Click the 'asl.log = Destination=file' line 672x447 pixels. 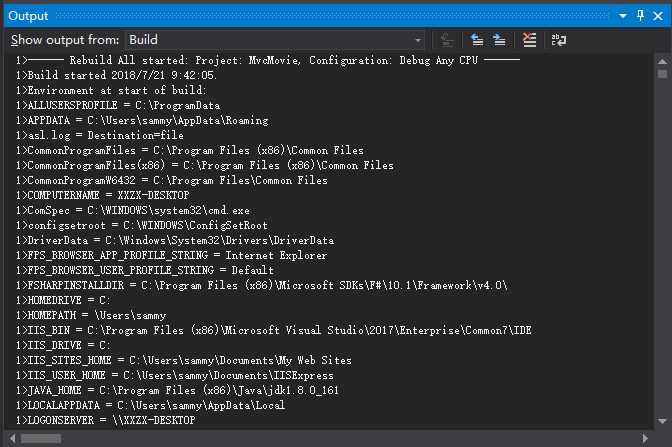coord(100,135)
